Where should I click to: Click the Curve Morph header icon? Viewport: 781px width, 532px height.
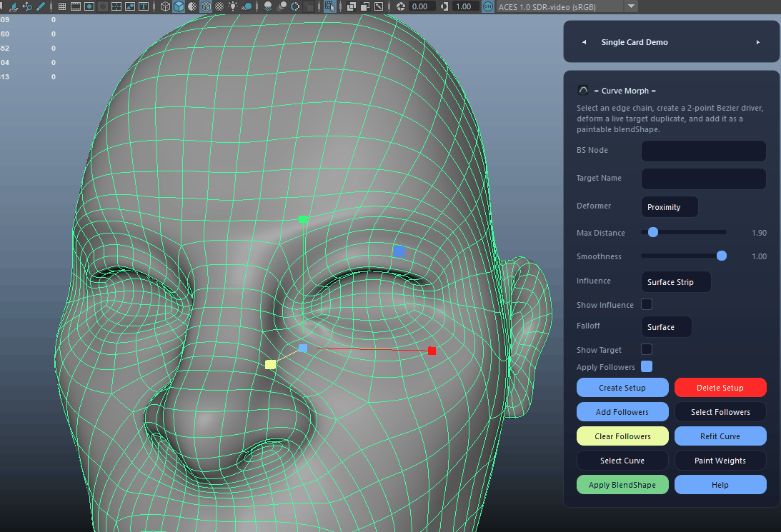tap(583, 90)
